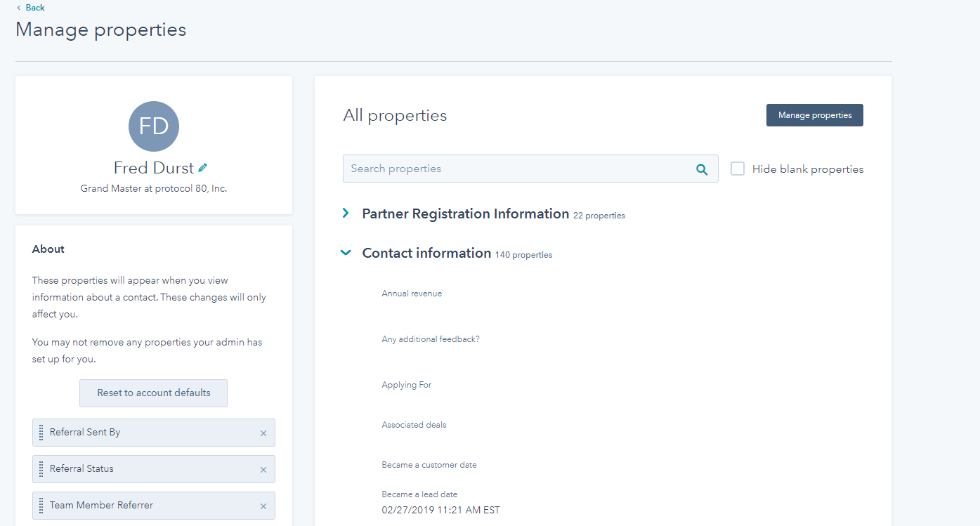Viewport: 980px width, 526px height.
Task: Click the Grand Master at protocol 80, Inc. subtitle
Action: point(154,189)
